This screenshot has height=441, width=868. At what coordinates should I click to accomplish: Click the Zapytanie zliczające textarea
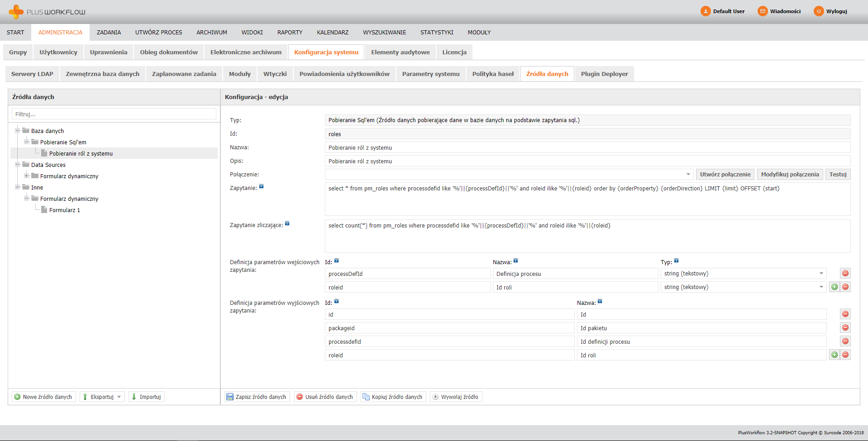click(x=587, y=236)
